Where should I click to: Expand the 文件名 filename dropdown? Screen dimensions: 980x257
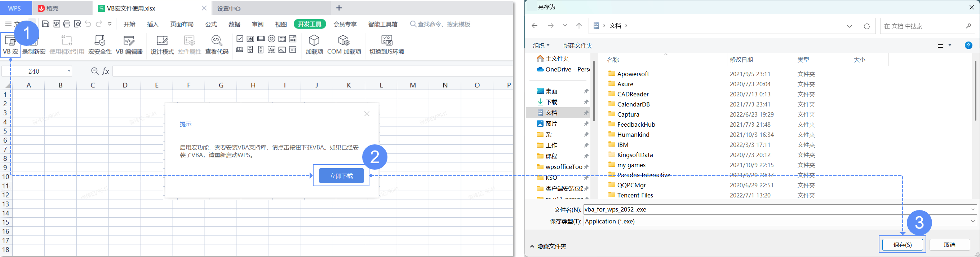973,209
